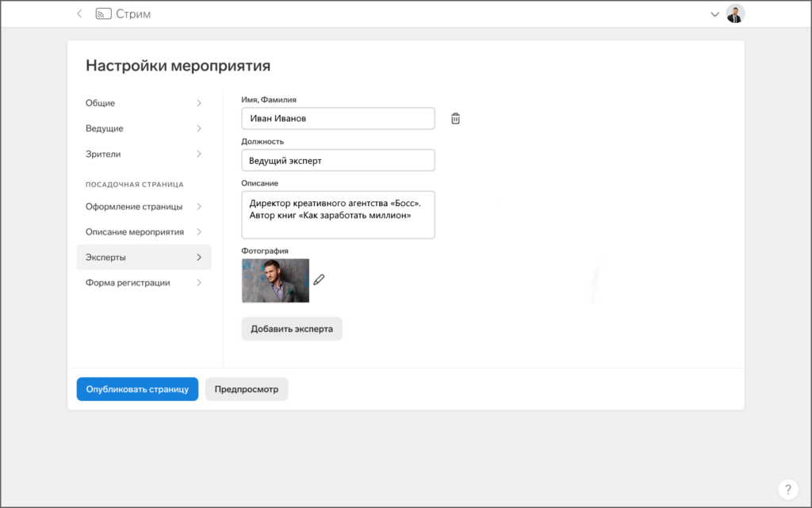812x508 pixels.
Task: Click the chevron next to Описание мероприятия
Action: 199,231
